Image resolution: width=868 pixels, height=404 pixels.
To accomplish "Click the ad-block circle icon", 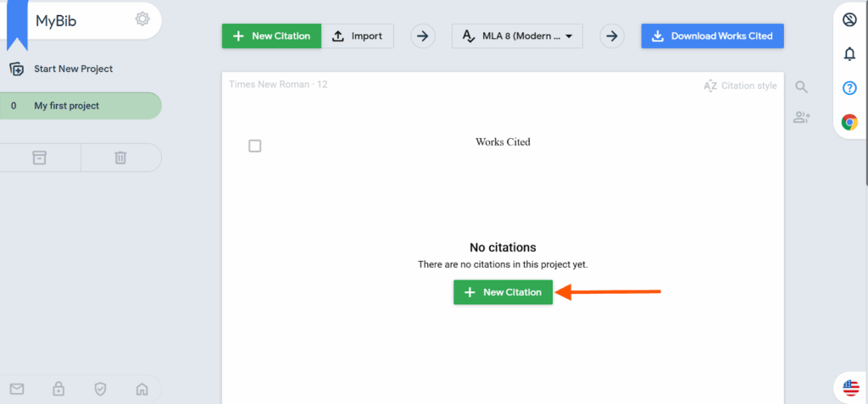I will click(849, 20).
